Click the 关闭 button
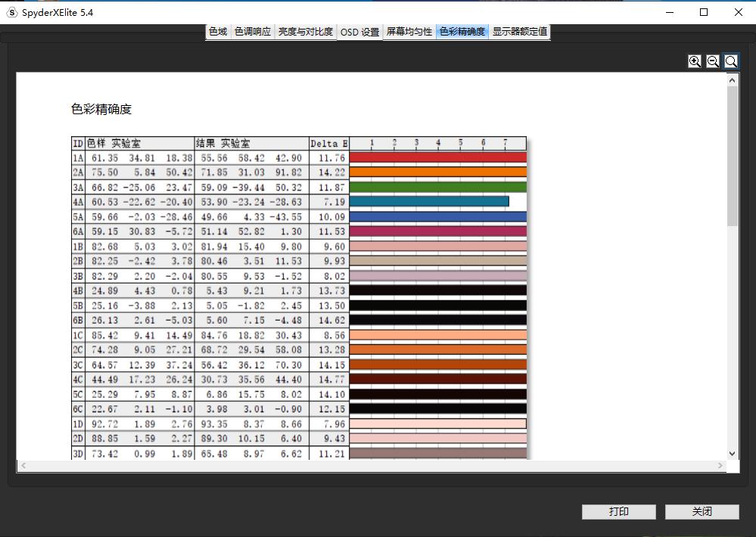The image size is (756, 537). tap(702, 512)
